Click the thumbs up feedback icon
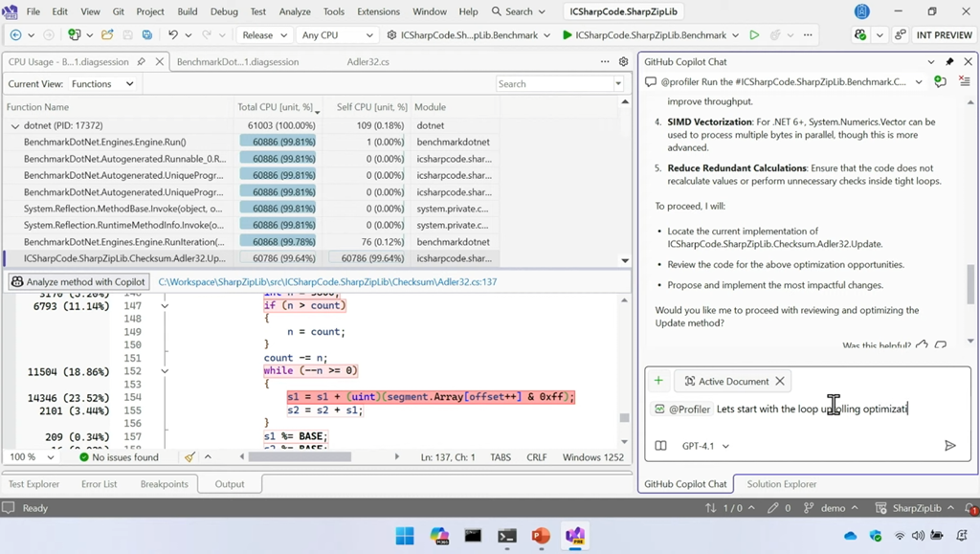 [x=922, y=344]
